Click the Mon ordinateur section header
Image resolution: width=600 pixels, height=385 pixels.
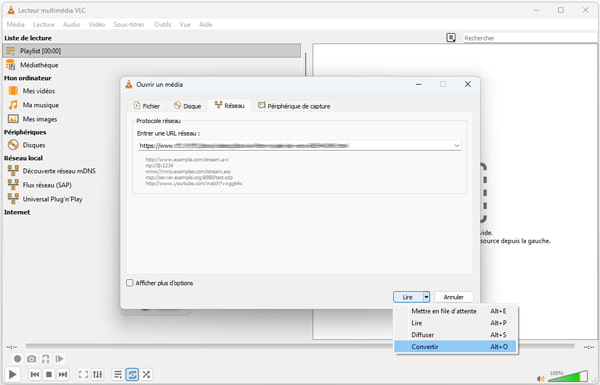pos(28,78)
